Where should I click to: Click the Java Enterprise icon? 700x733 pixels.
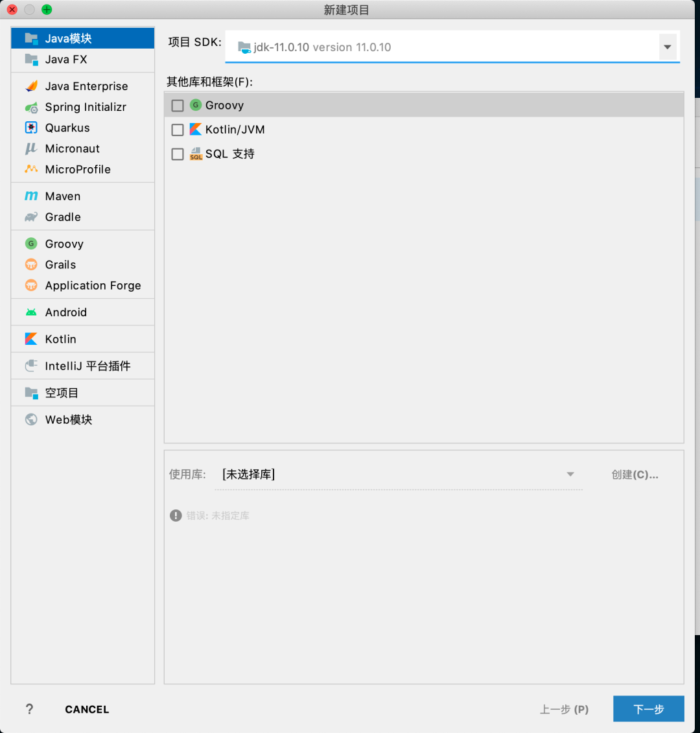31,86
